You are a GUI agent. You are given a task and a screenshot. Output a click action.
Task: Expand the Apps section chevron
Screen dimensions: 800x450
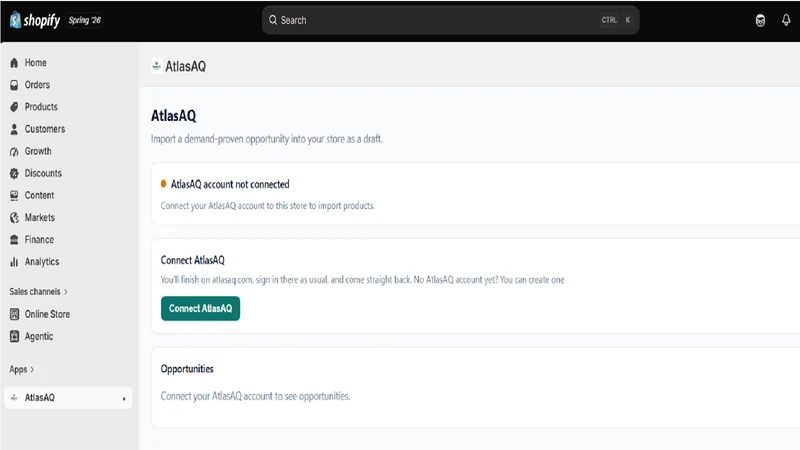(x=32, y=369)
